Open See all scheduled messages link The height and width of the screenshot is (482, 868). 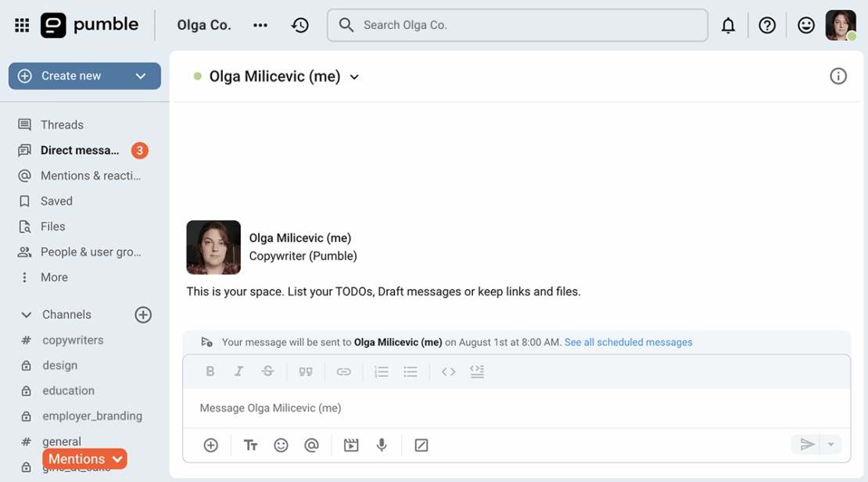point(628,342)
